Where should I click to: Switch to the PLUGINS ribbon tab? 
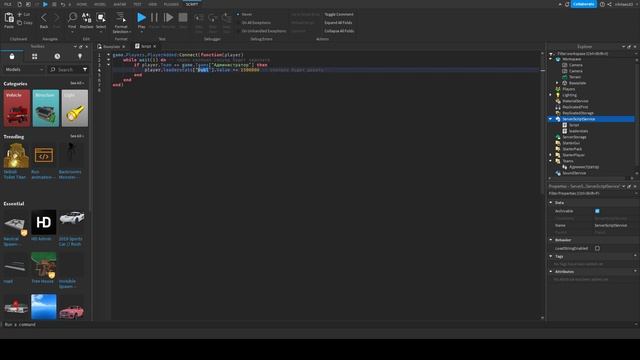171,4
